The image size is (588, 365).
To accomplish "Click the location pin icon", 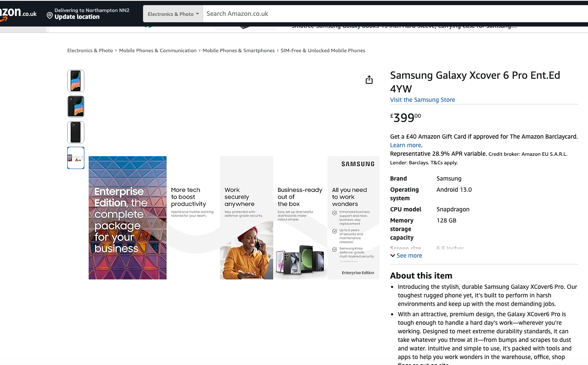I will (x=50, y=16).
